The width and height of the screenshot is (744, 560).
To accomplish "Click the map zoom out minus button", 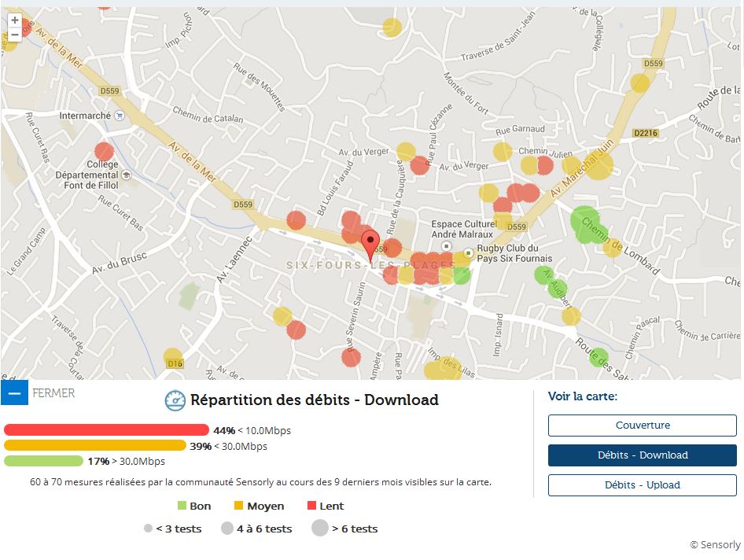I will (14, 35).
